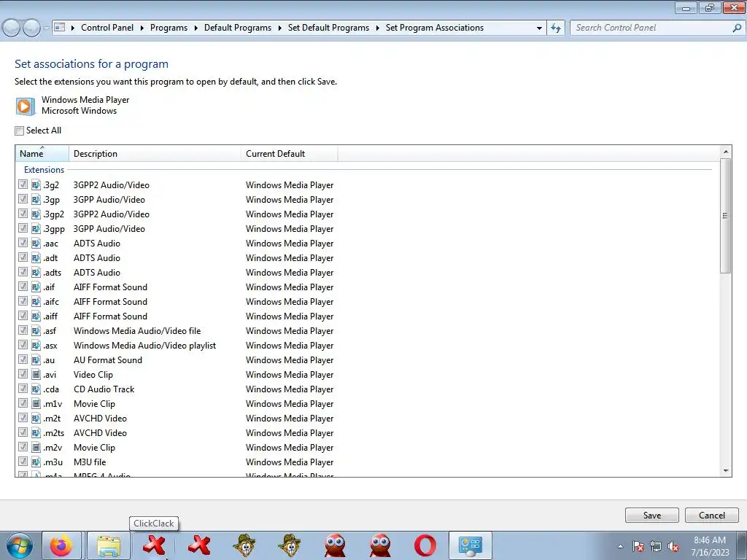Toggle the .aiff extension checkbox
The width and height of the screenshot is (747, 560).
23,316
